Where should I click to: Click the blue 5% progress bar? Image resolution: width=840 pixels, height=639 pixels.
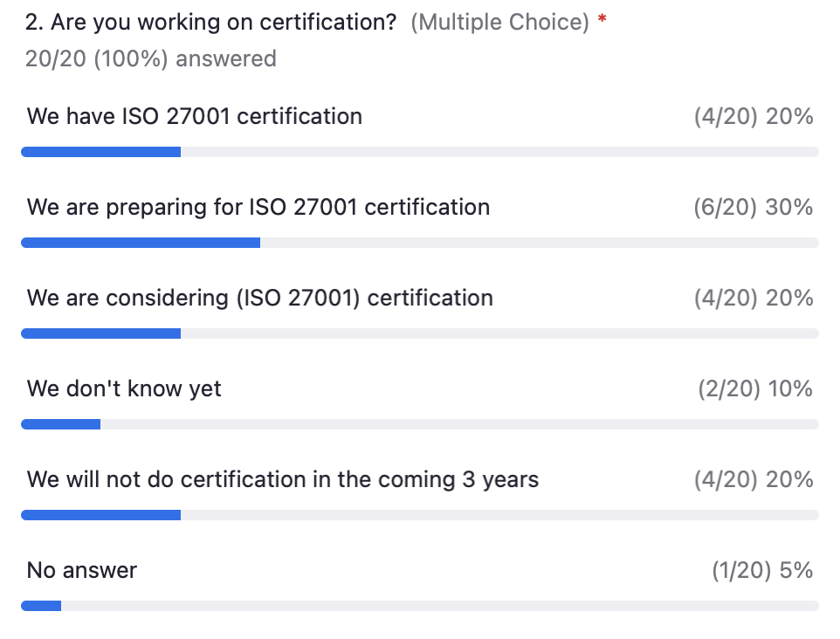(41, 606)
